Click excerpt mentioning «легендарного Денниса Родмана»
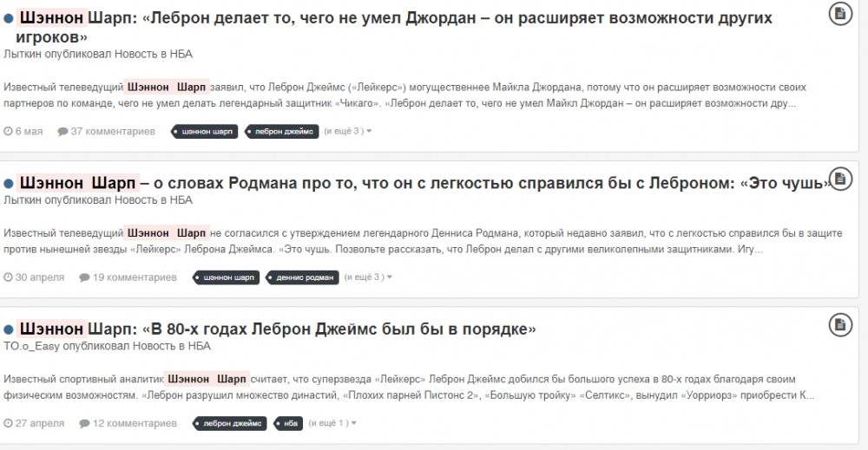This screenshot has height=450, width=868. (423, 241)
